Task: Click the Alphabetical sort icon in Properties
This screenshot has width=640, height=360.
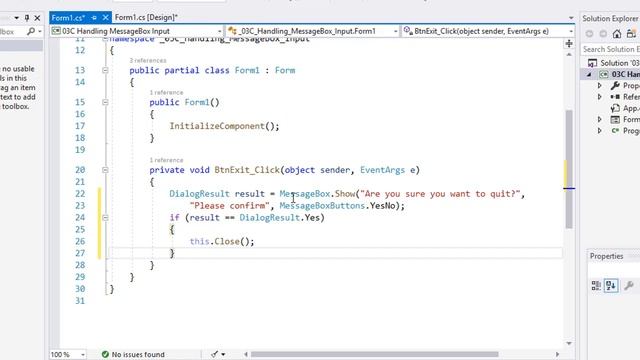Action: click(611, 285)
